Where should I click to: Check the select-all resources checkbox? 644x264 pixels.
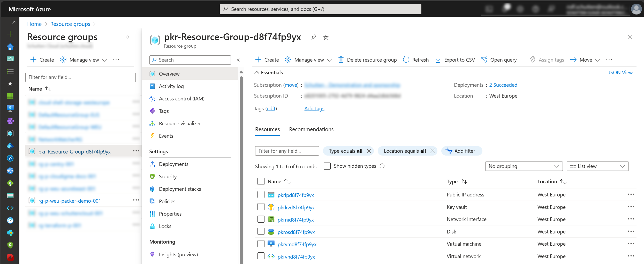261,181
